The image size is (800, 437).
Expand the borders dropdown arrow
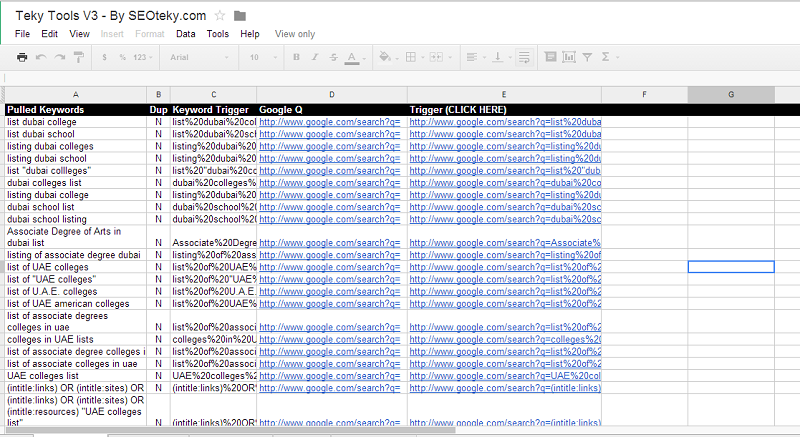(x=422, y=58)
